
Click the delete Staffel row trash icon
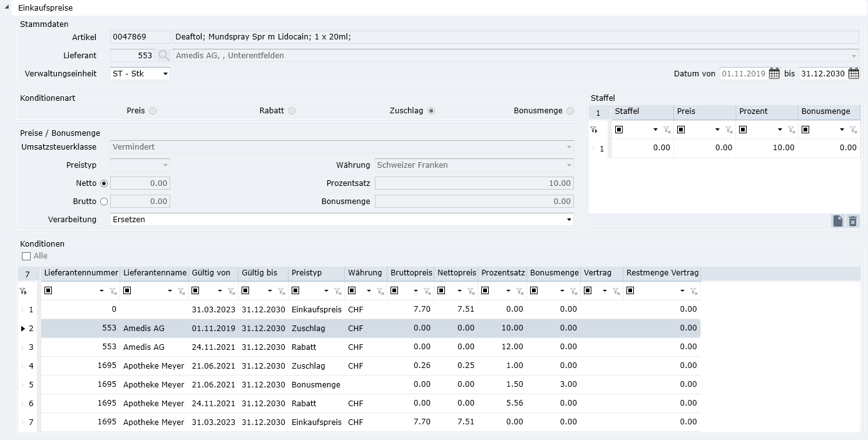coord(852,221)
